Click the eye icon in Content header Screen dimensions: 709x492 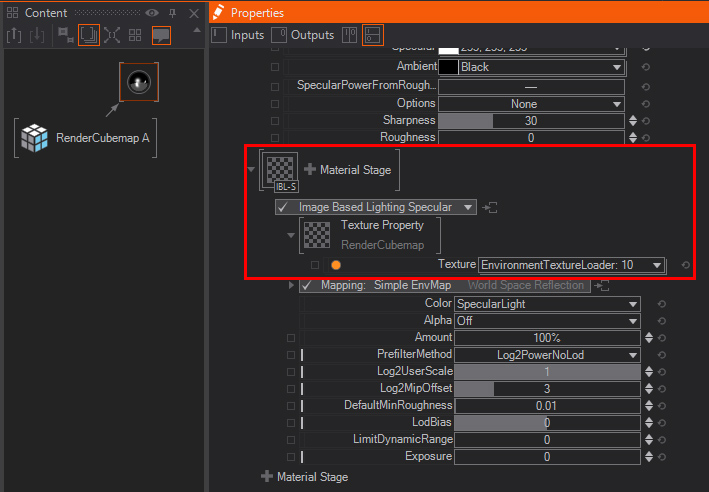click(x=152, y=13)
